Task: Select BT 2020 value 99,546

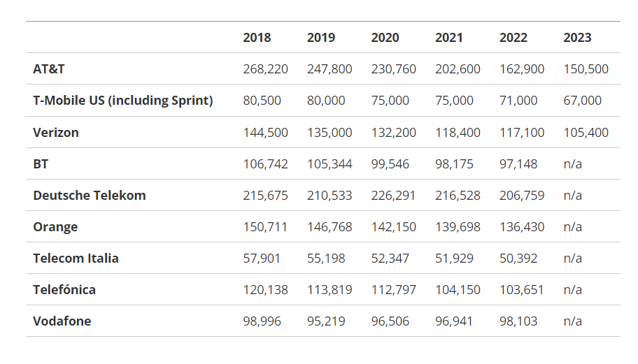Action: click(390, 163)
